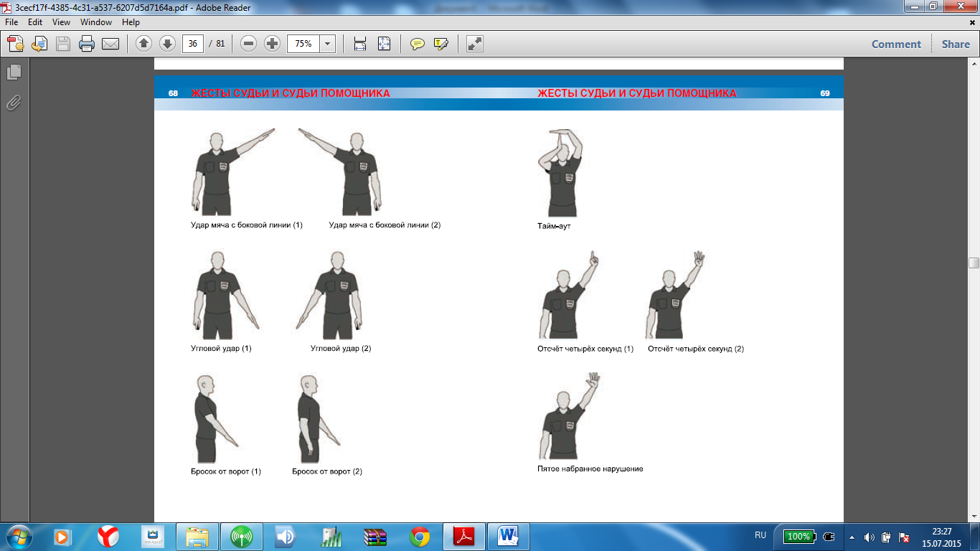Open the Comment pane
This screenshot has width=980, height=551.
896,44
